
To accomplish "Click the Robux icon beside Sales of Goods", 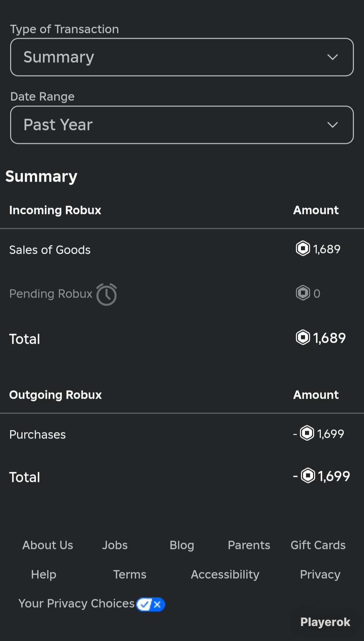I will coord(303,249).
